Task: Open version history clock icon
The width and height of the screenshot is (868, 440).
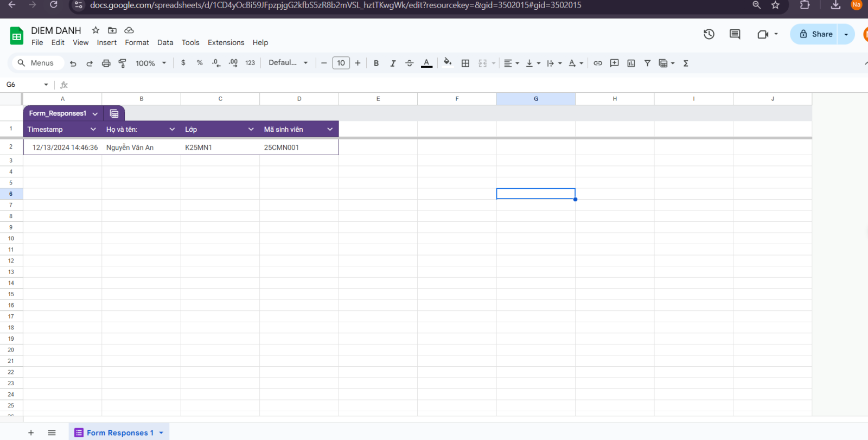Action: click(709, 34)
